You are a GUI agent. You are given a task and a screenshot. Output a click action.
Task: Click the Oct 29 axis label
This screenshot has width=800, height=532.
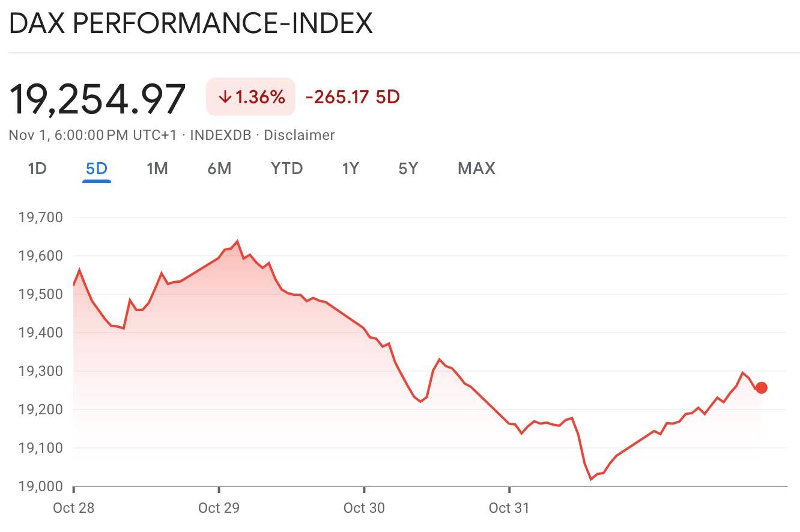click(219, 508)
